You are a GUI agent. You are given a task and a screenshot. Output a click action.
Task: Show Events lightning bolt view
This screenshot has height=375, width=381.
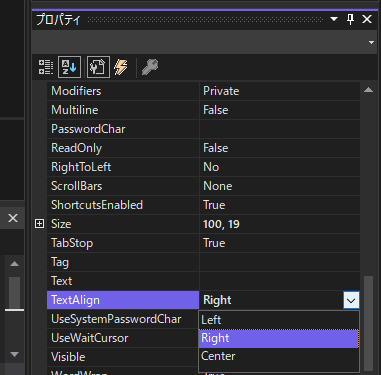coord(121,67)
